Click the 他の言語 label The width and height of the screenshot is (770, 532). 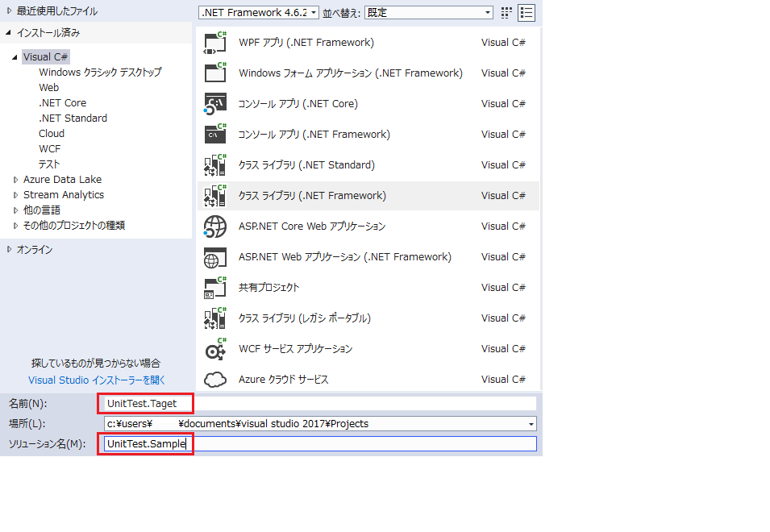pyautogui.click(x=42, y=210)
